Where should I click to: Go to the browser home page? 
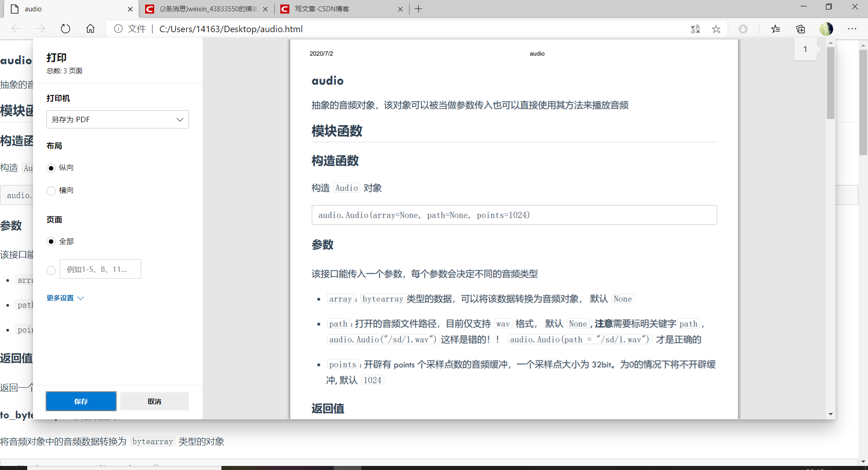pos(90,29)
